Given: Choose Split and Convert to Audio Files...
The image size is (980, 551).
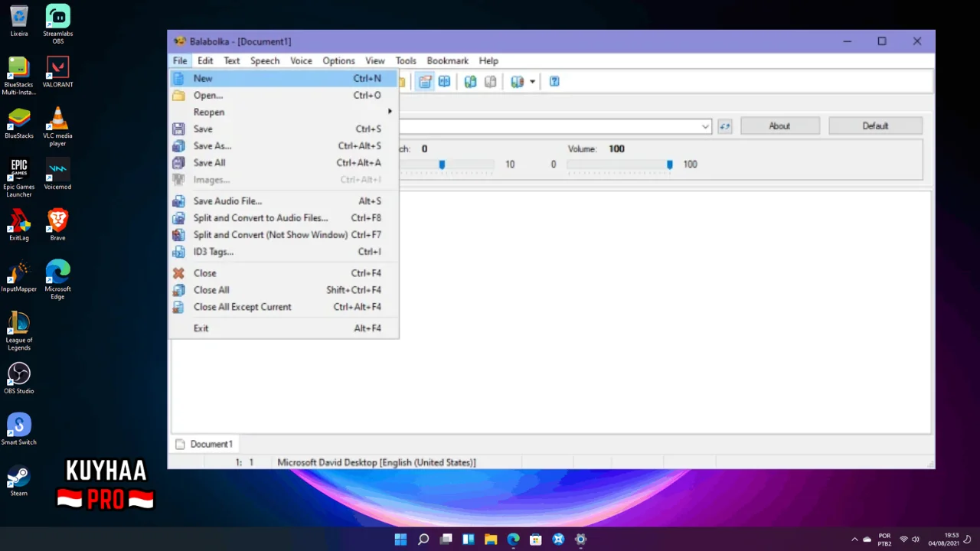Looking at the screenshot, I should tap(284, 217).
